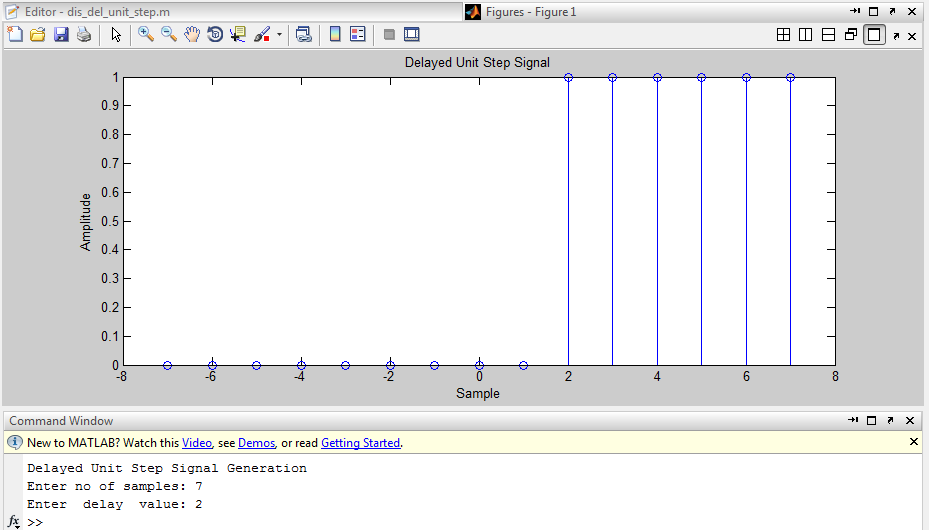Dock-minimize the Figures panel with arrow icon
Viewport: 929px width, 530px height.
click(x=855, y=11)
